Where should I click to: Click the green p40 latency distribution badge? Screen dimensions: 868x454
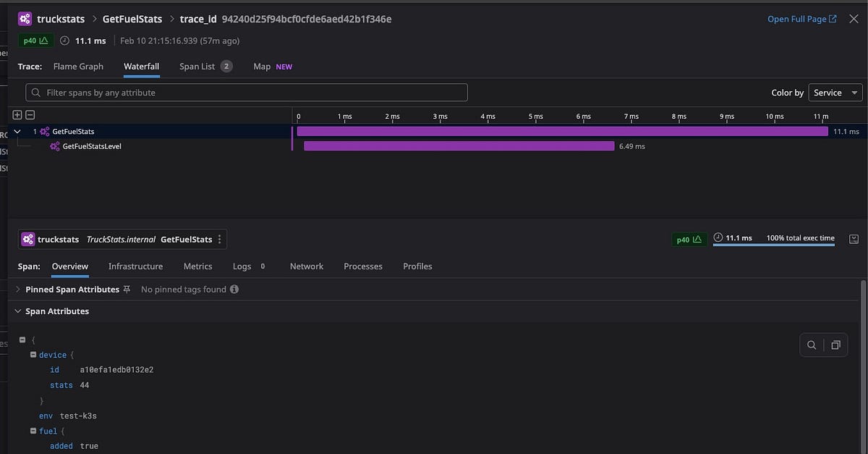(x=35, y=41)
